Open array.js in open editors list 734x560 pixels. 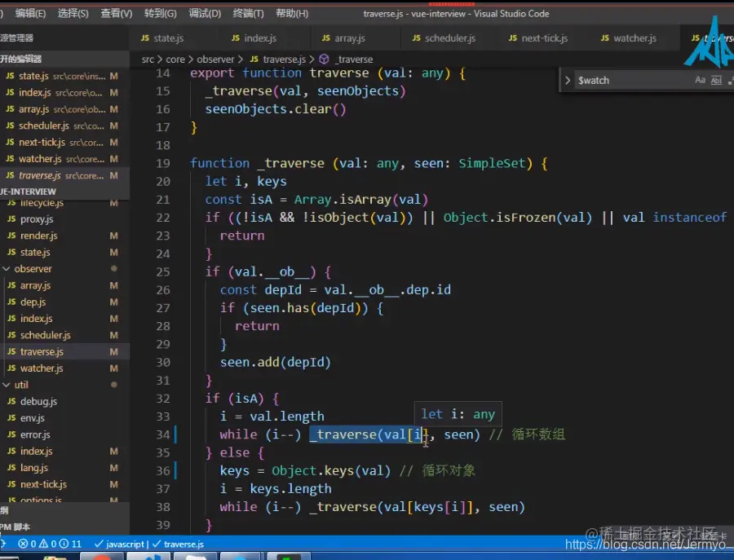[x=64, y=109]
